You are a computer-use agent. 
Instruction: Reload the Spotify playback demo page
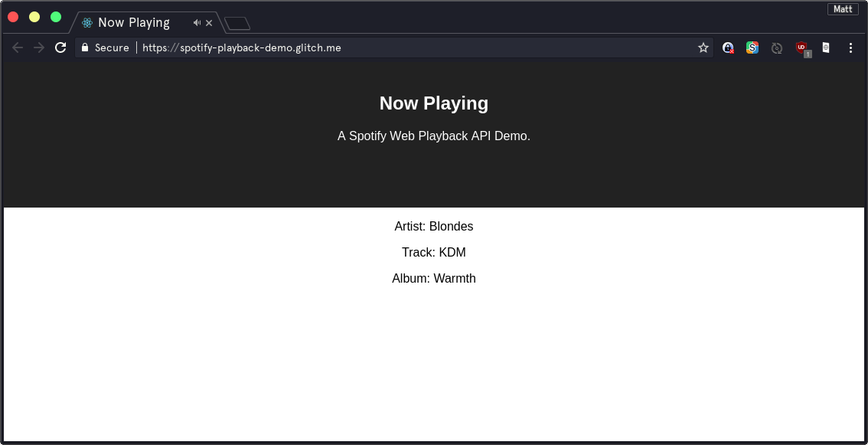point(60,47)
